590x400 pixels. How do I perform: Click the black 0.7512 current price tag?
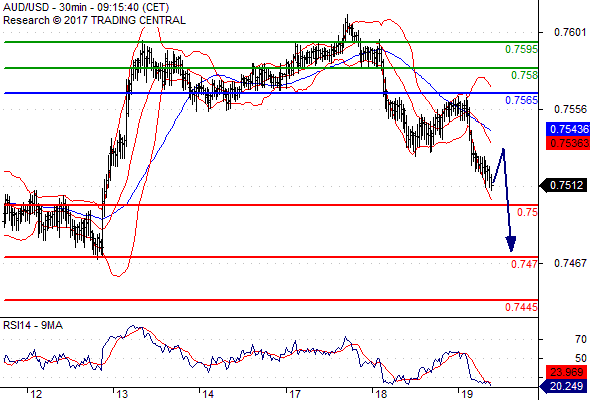point(564,185)
